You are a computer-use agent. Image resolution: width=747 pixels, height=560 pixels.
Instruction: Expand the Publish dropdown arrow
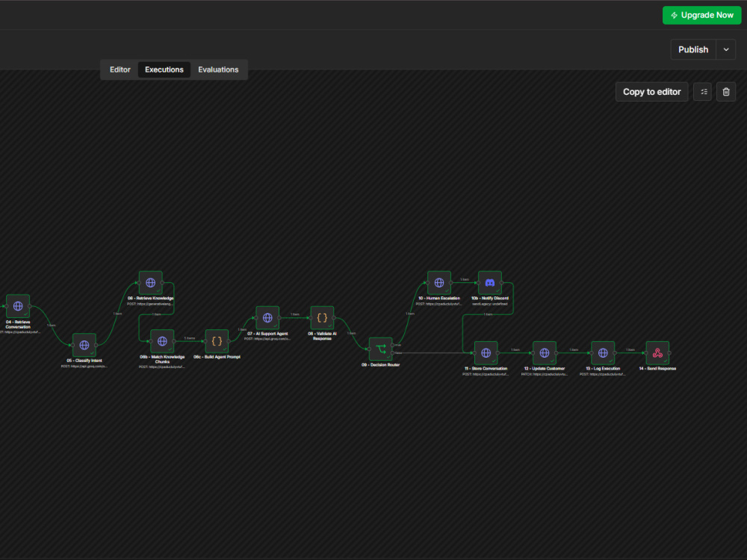coord(726,49)
